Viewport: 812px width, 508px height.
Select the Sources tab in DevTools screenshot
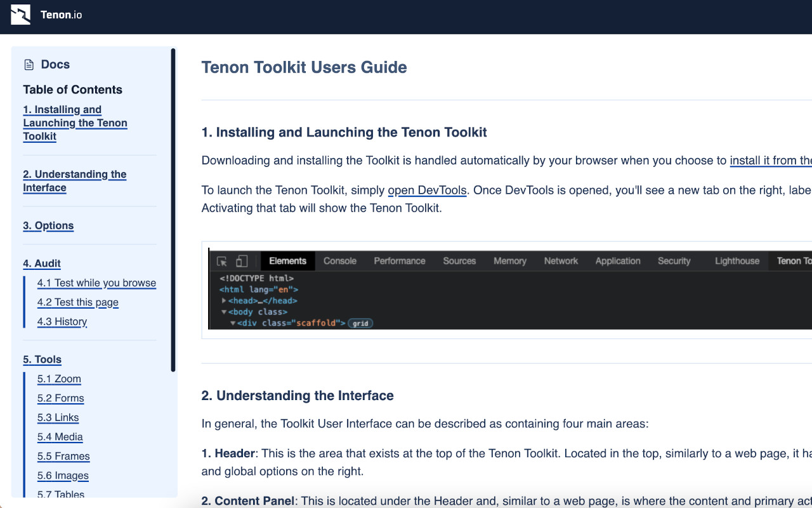tap(459, 261)
